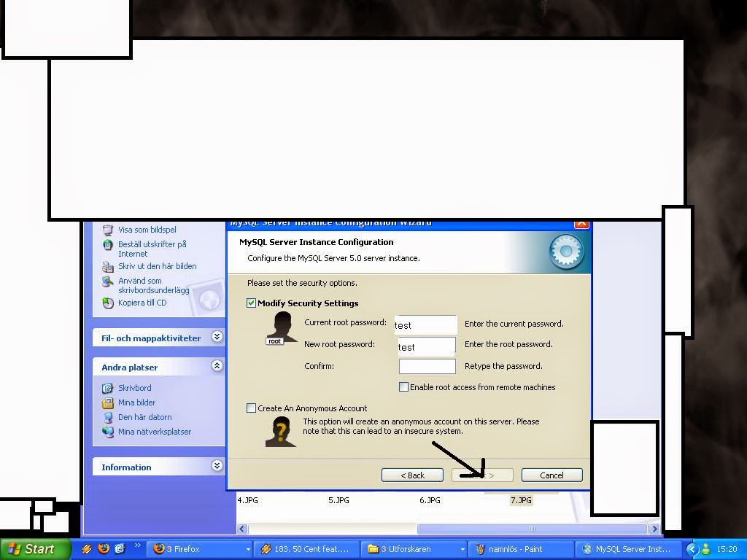
Task: Open Mina bilder link
Action: pyautogui.click(x=136, y=402)
